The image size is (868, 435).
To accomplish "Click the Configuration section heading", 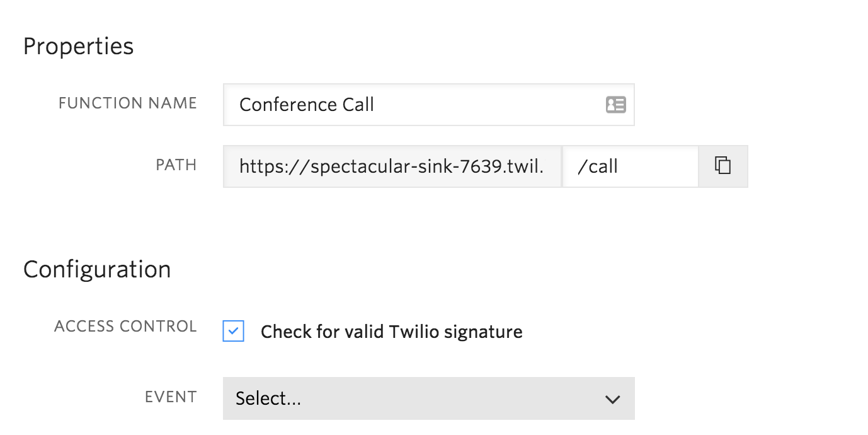I will (x=97, y=270).
